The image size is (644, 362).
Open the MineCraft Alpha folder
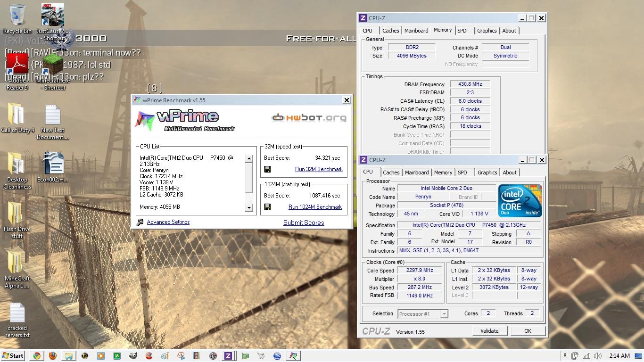click(17, 269)
